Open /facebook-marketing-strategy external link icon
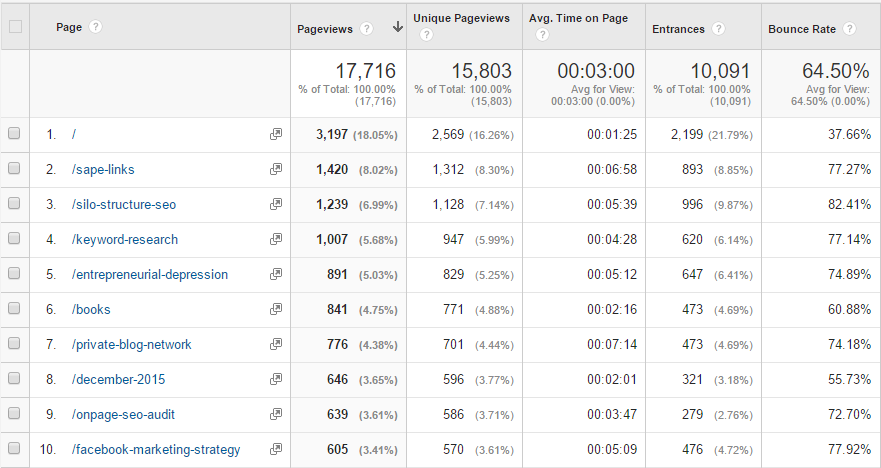Image resolution: width=881 pixels, height=468 pixels. point(275,449)
